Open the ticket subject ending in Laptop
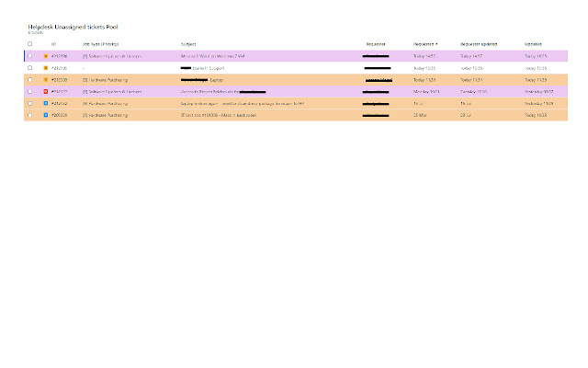This screenshot has height=368, width=588. pyautogui.click(x=202, y=80)
